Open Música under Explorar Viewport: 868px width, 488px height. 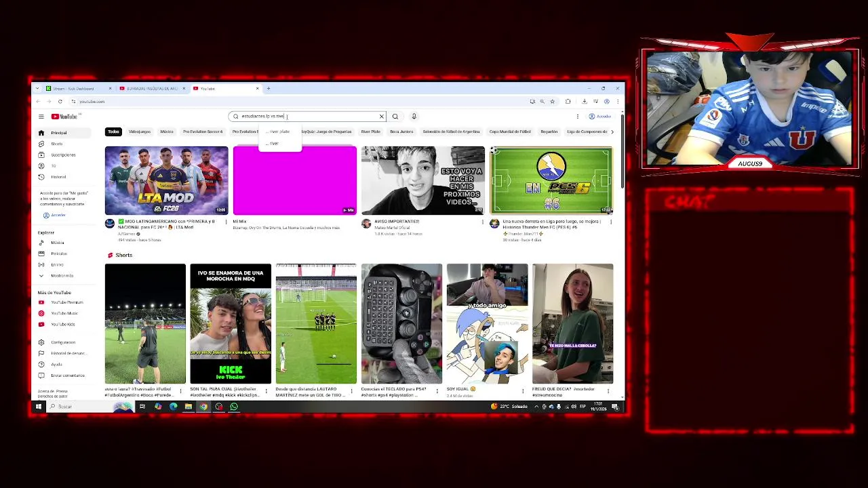pos(58,243)
